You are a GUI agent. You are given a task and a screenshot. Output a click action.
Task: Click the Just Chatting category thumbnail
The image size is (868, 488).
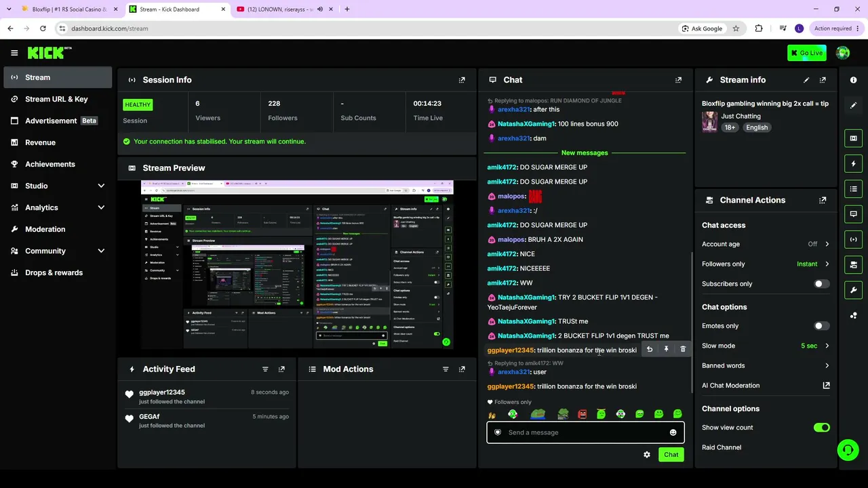click(710, 122)
